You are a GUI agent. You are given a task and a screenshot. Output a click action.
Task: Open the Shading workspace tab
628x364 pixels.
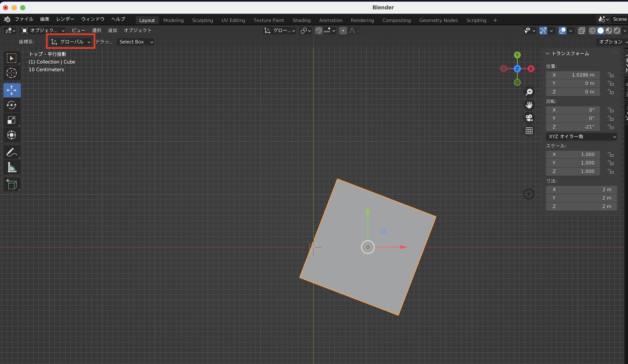(301, 20)
